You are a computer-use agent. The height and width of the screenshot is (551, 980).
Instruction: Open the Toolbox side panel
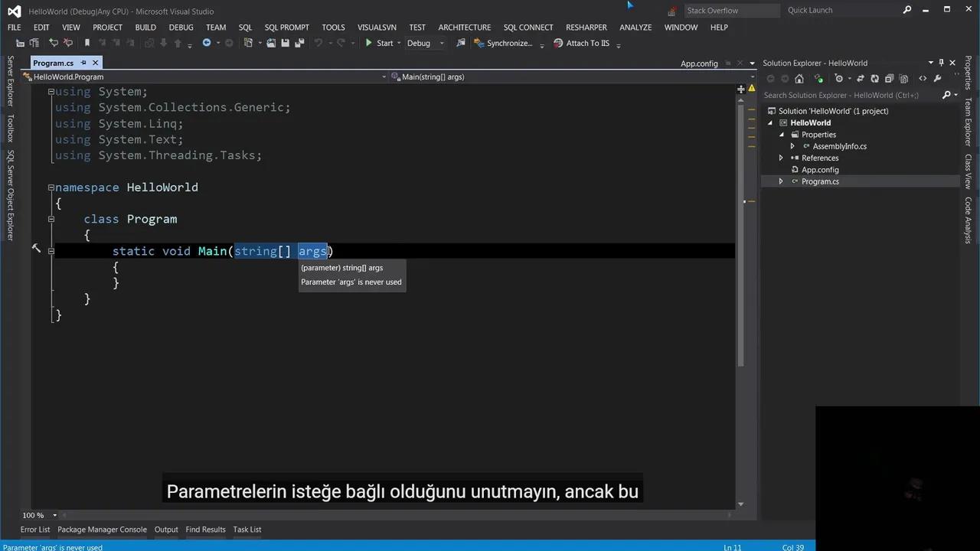10,129
